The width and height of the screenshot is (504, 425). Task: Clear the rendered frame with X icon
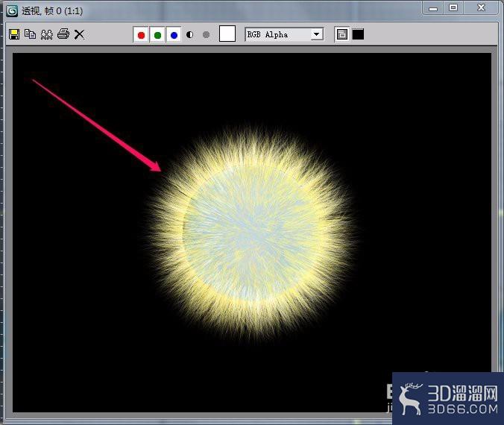[79, 34]
